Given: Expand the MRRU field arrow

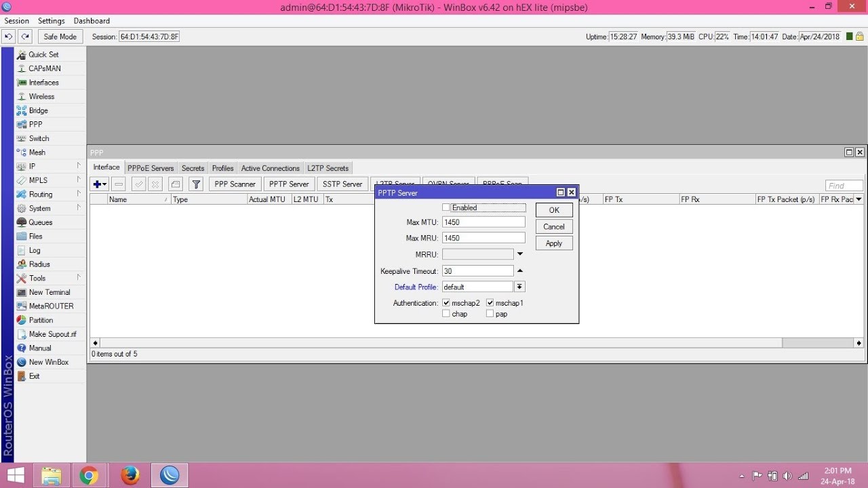Looking at the screenshot, I should [520, 254].
